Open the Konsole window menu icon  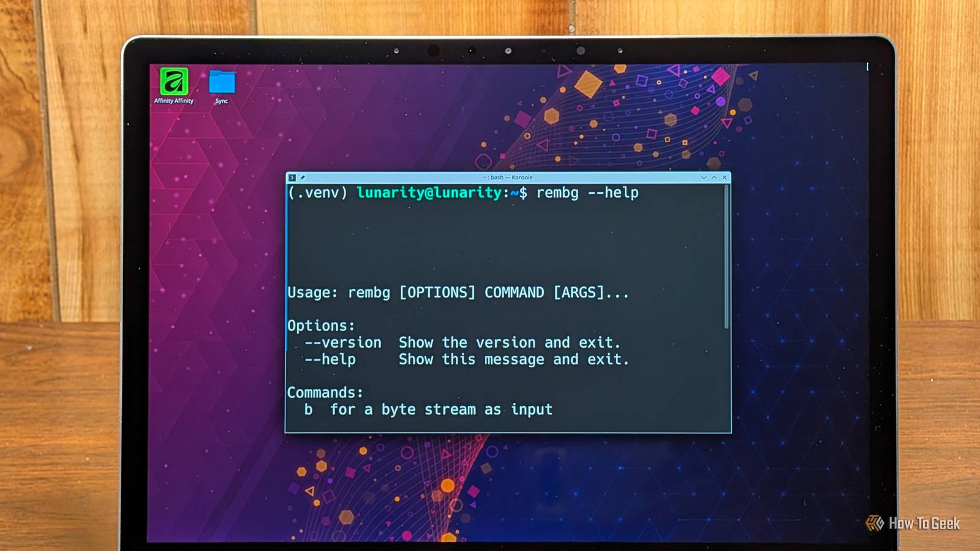[292, 178]
